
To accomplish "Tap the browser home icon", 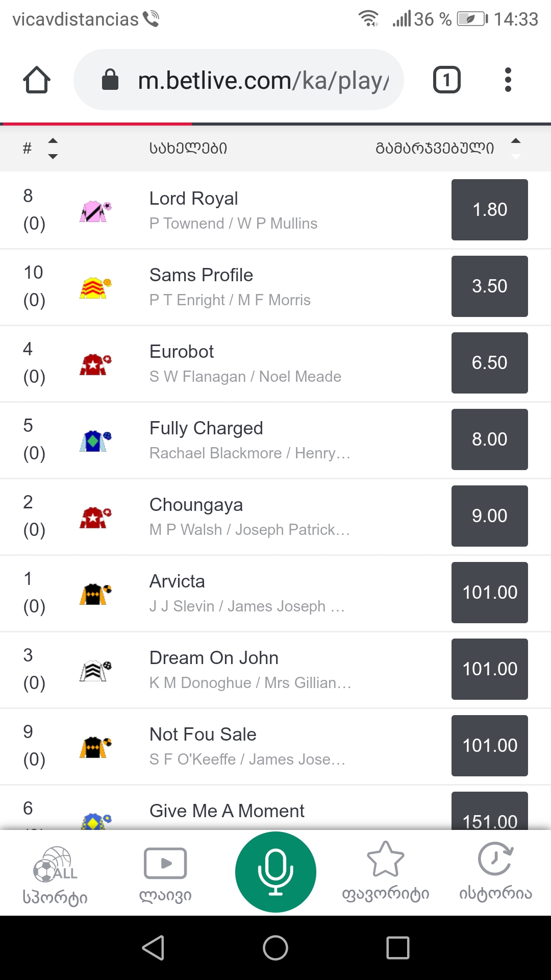I will [37, 80].
